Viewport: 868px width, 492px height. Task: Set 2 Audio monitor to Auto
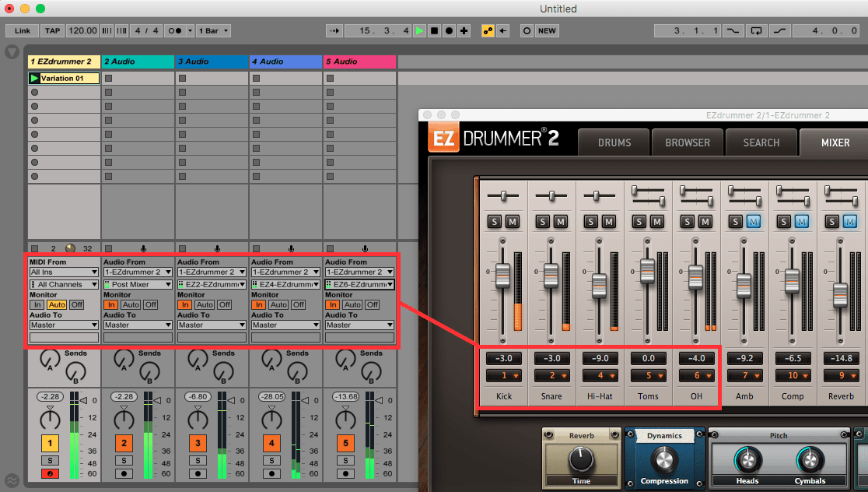131,304
